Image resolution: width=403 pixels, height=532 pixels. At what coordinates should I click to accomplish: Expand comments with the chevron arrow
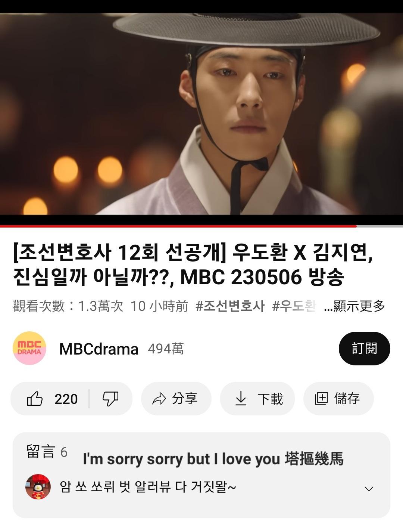(x=369, y=489)
